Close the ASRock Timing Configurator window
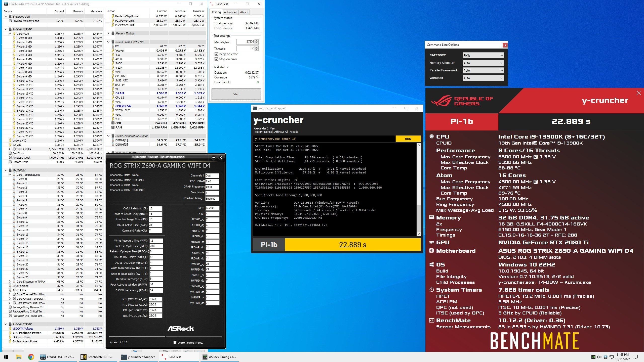 click(221, 158)
